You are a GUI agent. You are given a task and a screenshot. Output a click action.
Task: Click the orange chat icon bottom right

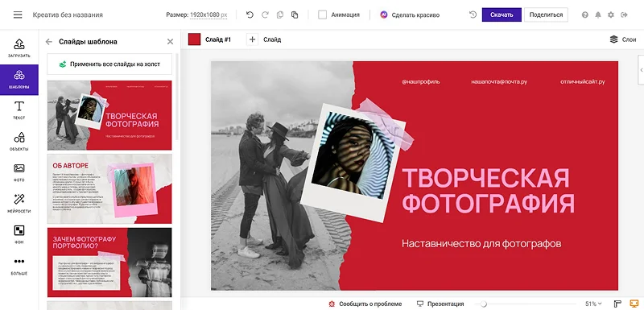(634, 304)
